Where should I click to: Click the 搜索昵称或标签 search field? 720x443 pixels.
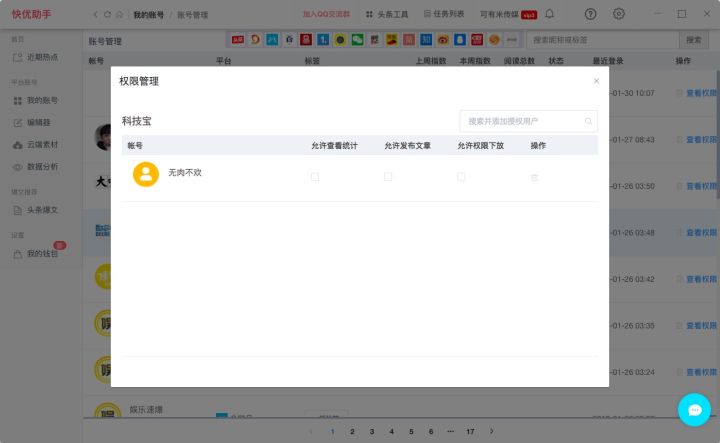[x=602, y=40]
